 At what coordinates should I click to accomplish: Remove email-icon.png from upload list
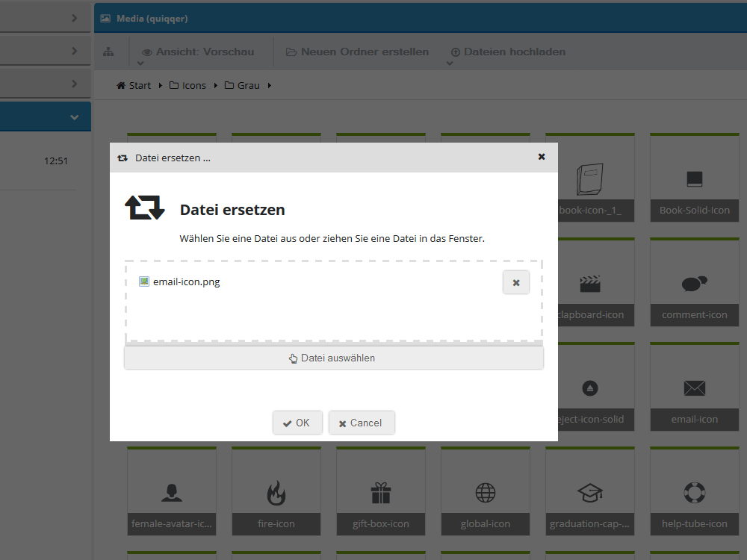click(516, 282)
